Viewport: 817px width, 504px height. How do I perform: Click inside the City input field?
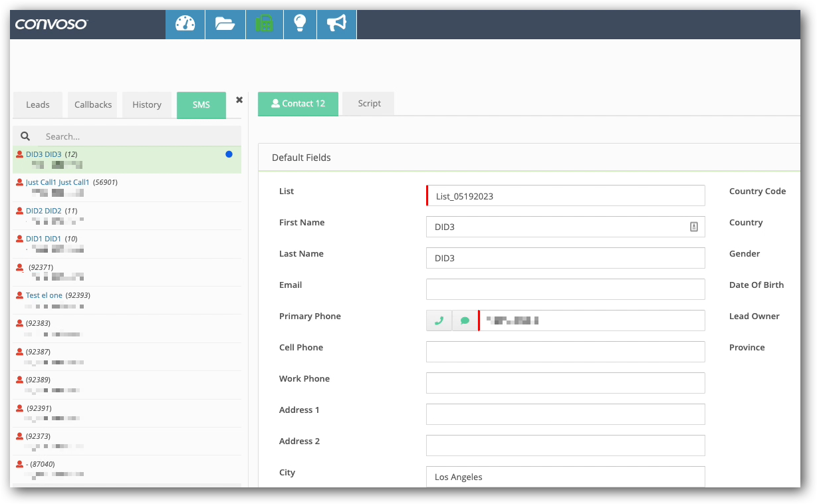click(x=565, y=477)
